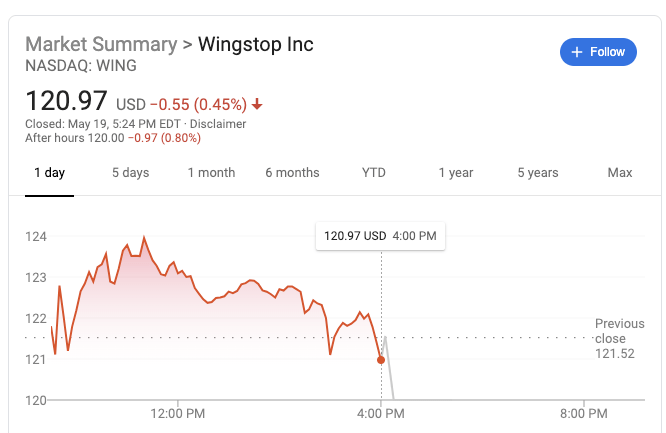The height and width of the screenshot is (433, 666).
Task: Switch to the 5 years tab
Action: point(537,173)
